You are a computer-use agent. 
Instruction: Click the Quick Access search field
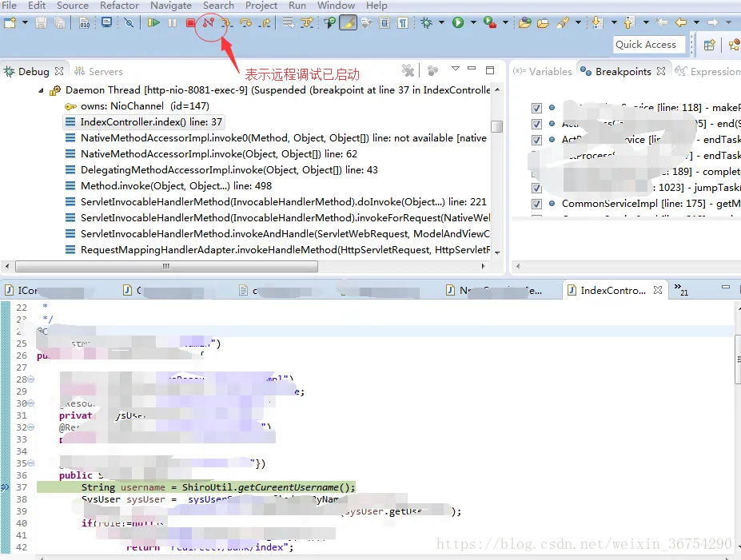tap(649, 45)
